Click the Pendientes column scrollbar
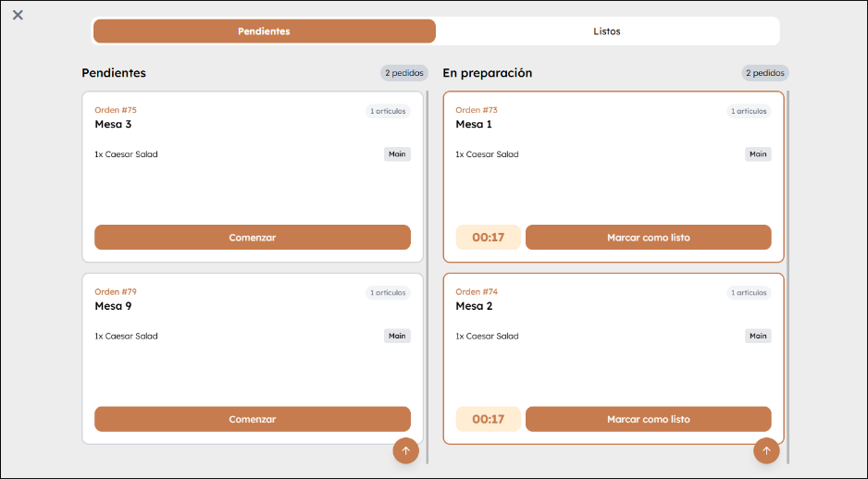This screenshot has height=479, width=868. point(427,276)
